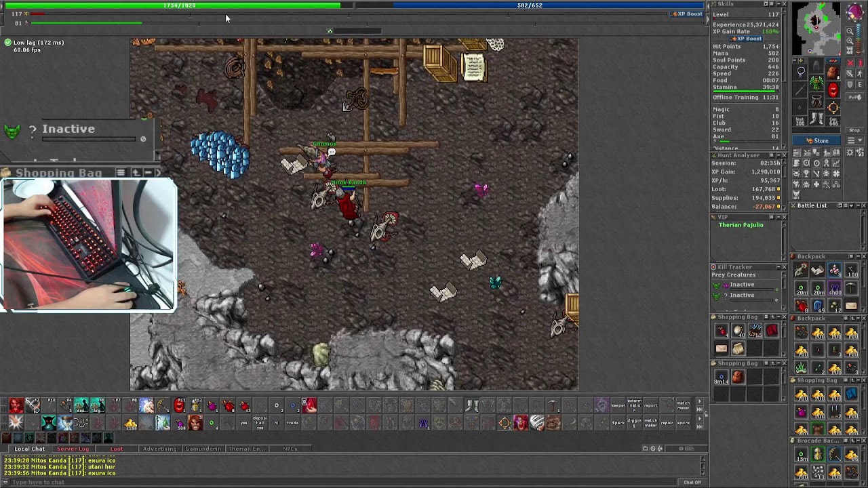Click the boots hotkey in action bar
Screen dimensions: 868x488
point(472,405)
